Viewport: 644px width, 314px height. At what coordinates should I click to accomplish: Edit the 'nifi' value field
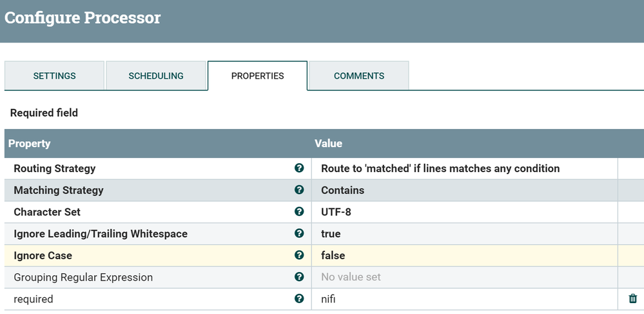click(x=329, y=299)
